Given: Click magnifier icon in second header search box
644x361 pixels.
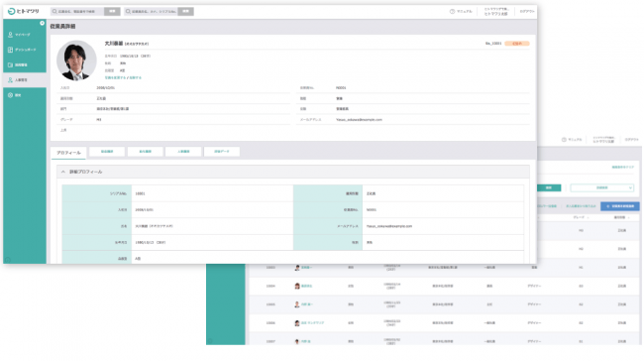Looking at the screenshot, I should pyautogui.click(x=128, y=12).
